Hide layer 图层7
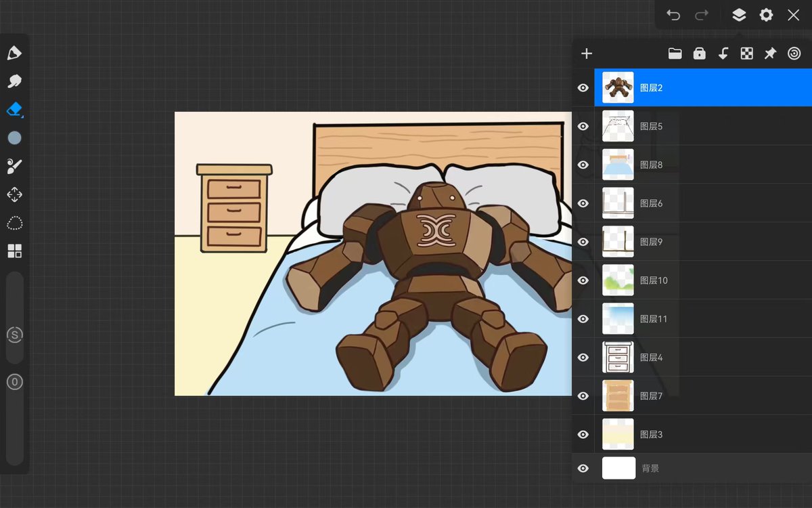 click(583, 396)
